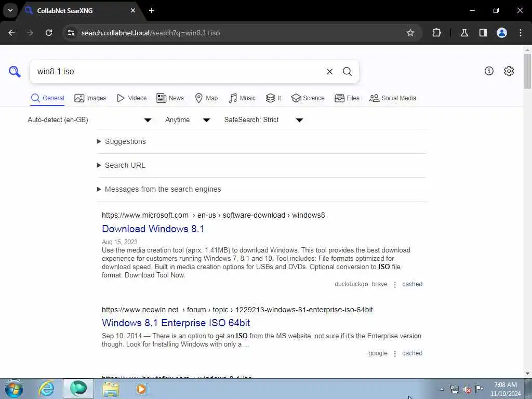This screenshot has height=399, width=532.
Task: Switch to the Files tab
Action: 347,98
